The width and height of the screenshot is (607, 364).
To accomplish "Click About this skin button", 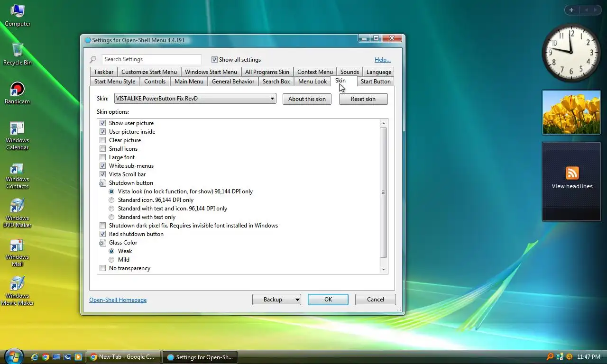I will point(307,99).
